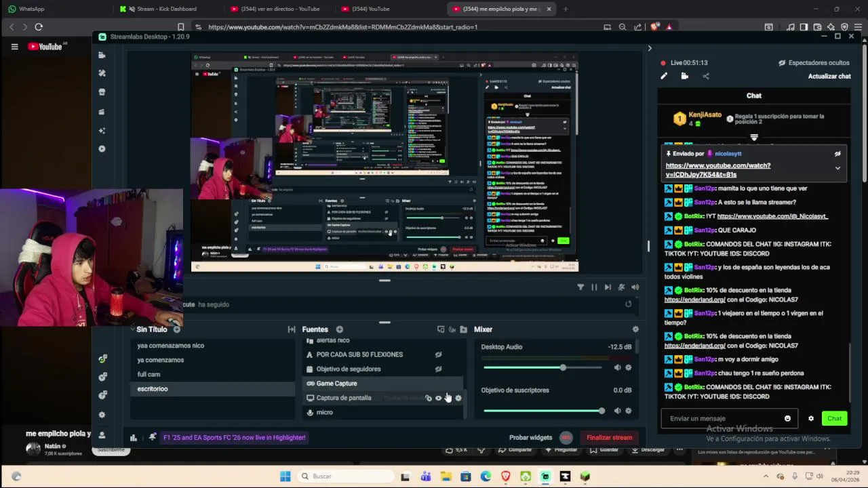Image resolution: width=868 pixels, height=488 pixels.
Task: Open the App Store icon in Streamlabs sidebar
Action: click(102, 92)
